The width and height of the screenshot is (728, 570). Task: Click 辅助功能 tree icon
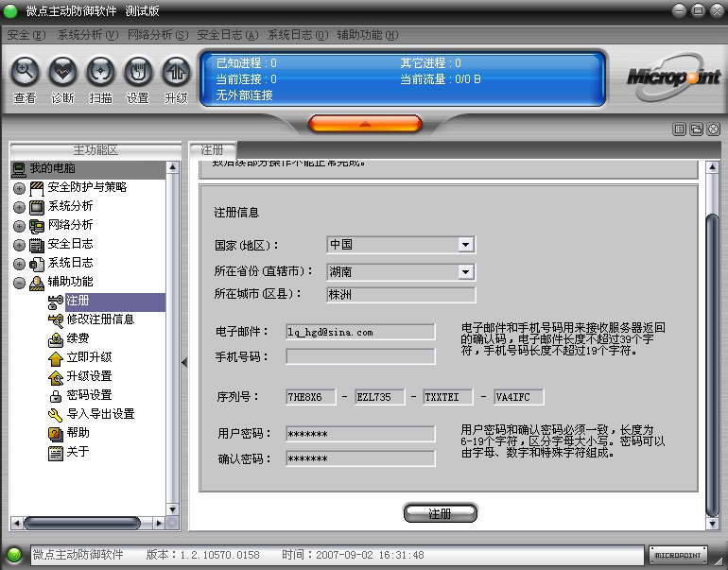click(37, 284)
